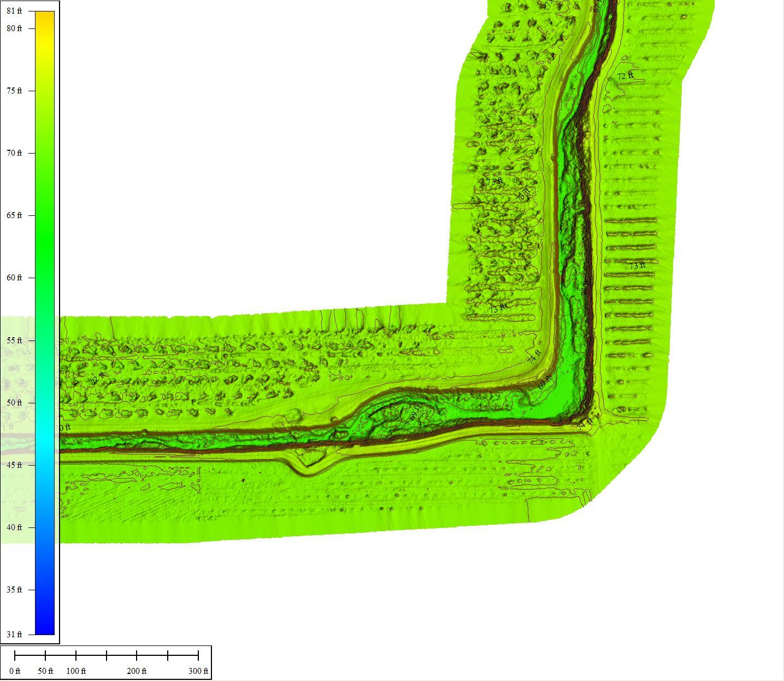This screenshot has width=784, height=681.
Task: Click the 31 ft label at the legend bottom
Action: pos(15,635)
